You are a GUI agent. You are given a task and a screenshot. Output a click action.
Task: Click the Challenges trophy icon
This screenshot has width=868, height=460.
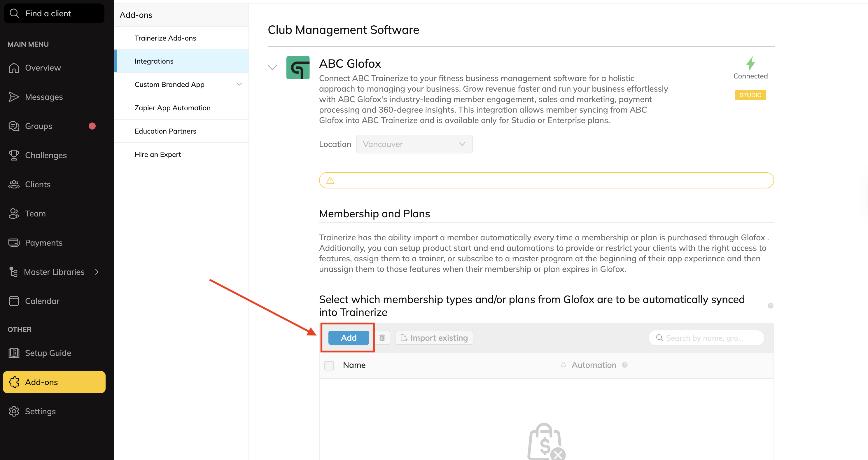14,155
